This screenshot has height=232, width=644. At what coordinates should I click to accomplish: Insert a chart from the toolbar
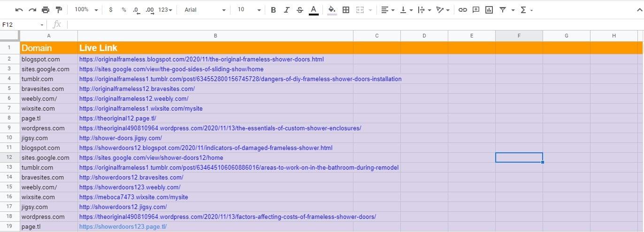coord(489,10)
